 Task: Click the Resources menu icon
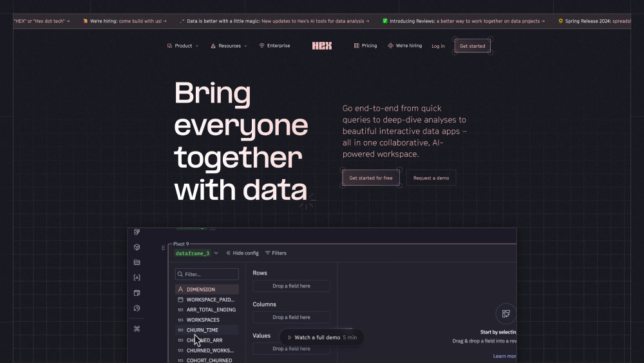(213, 46)
